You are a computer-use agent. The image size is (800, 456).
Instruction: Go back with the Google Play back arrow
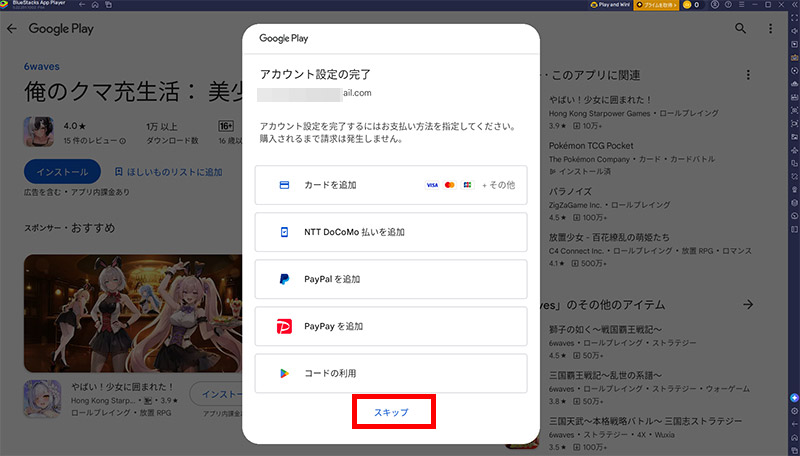pyautogui.click(x=12, y=29)
